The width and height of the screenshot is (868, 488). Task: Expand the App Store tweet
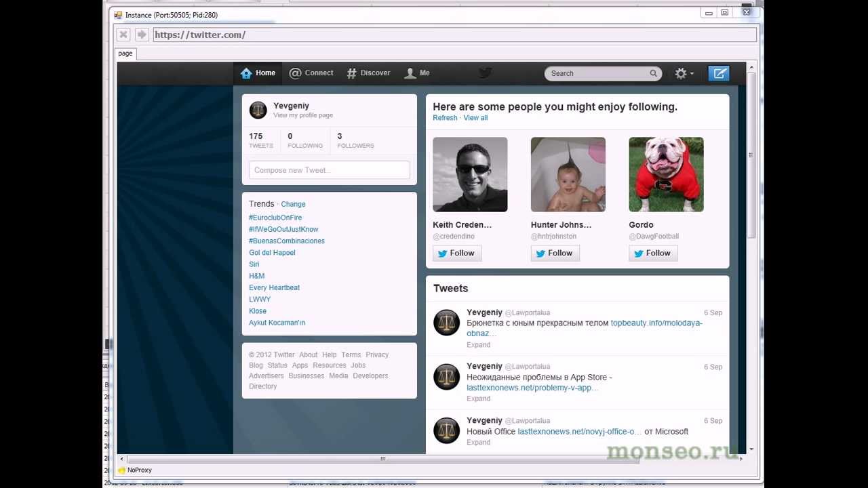pos(478,399)
